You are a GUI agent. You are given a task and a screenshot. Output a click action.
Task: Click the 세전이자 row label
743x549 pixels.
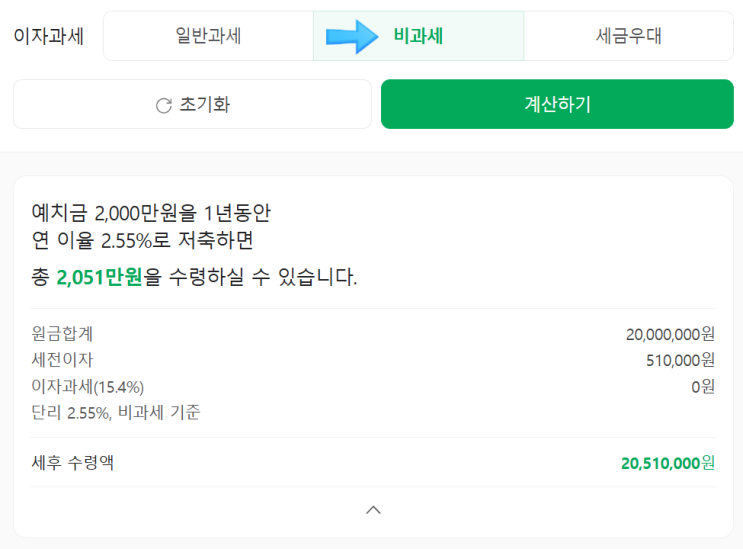pyautogui.click(x=62, y=360)
